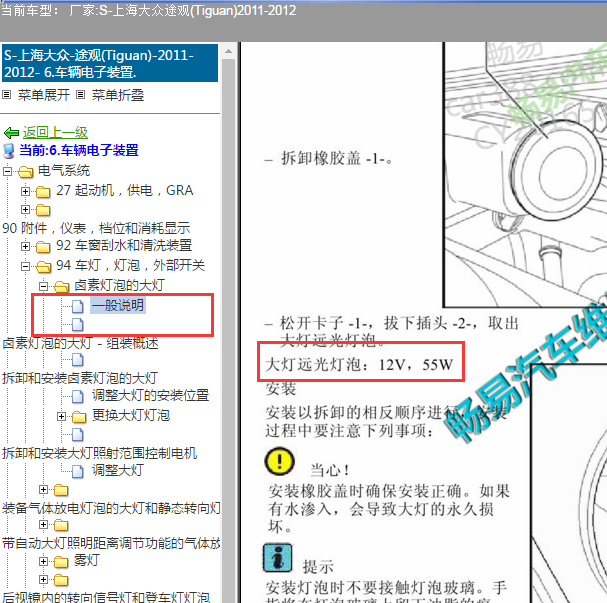The image size is (607, 603).
Task: Open the 调整大灯 page
Action: 118,470
